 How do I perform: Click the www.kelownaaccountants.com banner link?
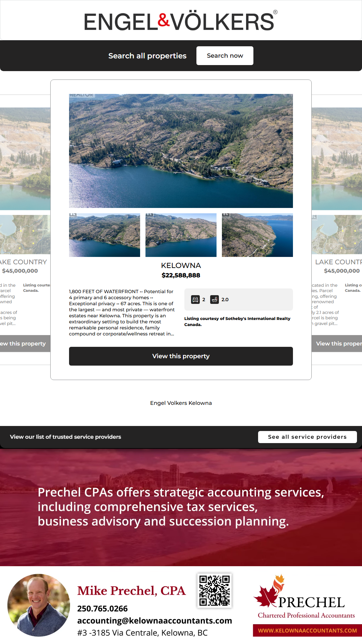coord(307,631)
